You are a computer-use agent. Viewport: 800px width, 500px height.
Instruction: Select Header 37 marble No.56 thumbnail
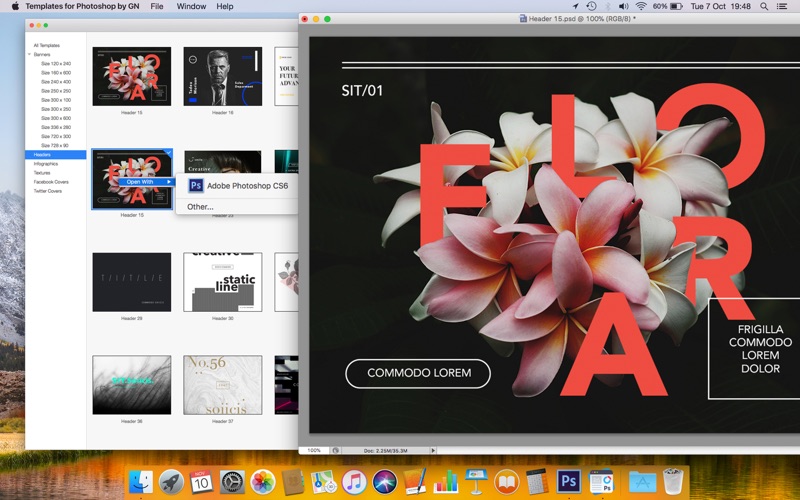coord(222,385)
